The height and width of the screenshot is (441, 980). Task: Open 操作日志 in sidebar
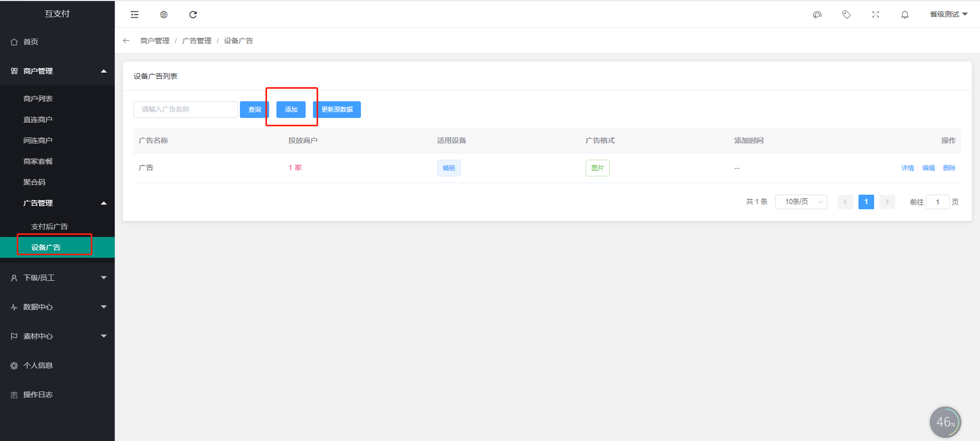tap(57, 395)
